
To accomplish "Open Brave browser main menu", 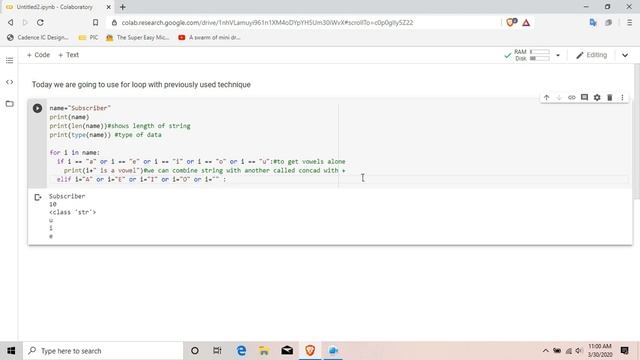I will click(x=629, y=22).
